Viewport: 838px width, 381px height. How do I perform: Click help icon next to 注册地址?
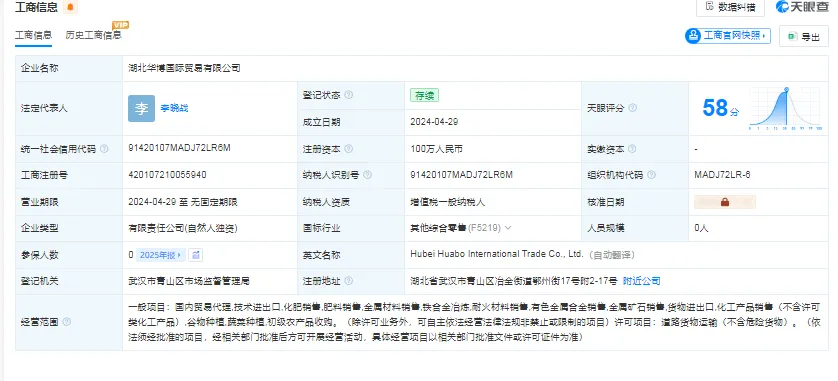pyautogui.click(x=348, y=281)
